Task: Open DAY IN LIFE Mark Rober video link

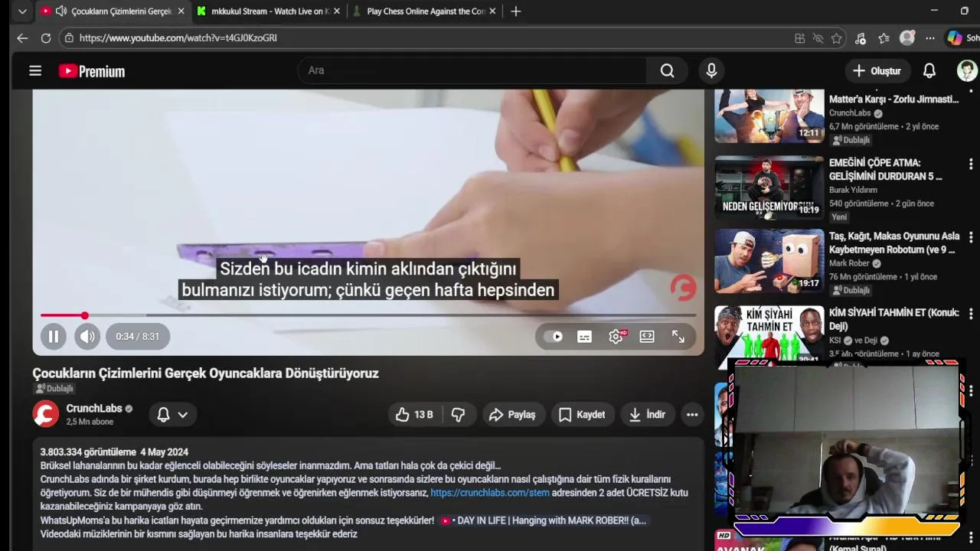Action: (x=544, y=520)
